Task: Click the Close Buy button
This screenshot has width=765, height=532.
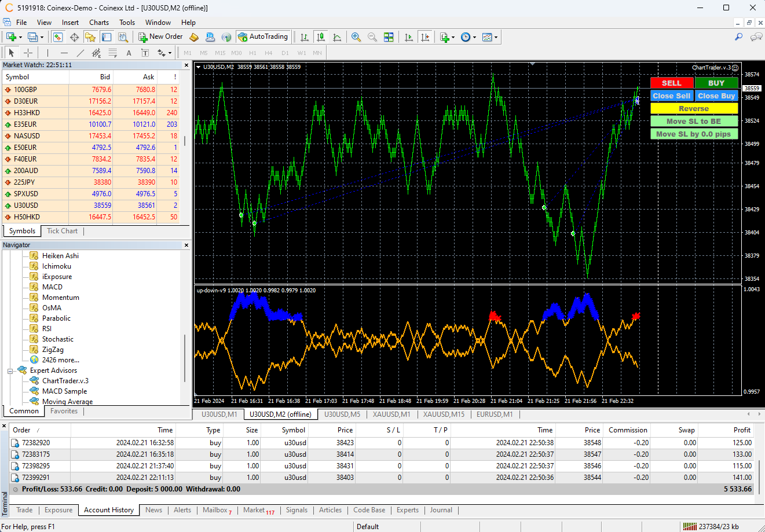Action: (716, 96)
